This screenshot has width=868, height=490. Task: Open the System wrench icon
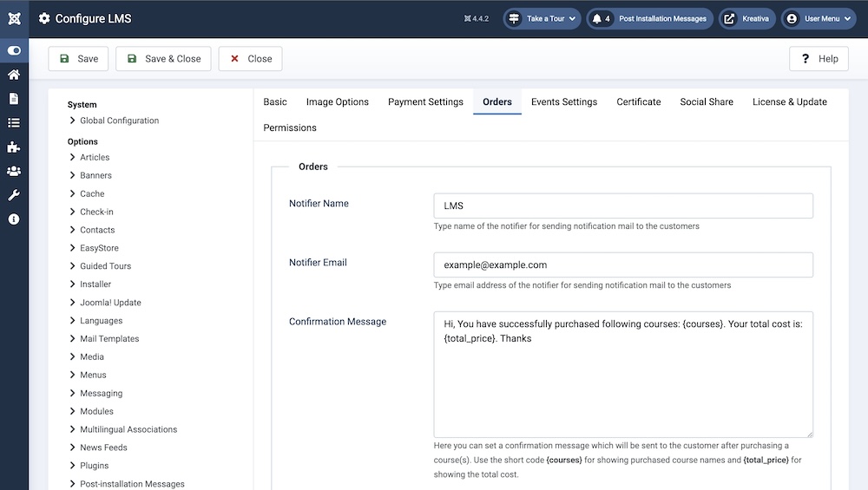point(14,195)
